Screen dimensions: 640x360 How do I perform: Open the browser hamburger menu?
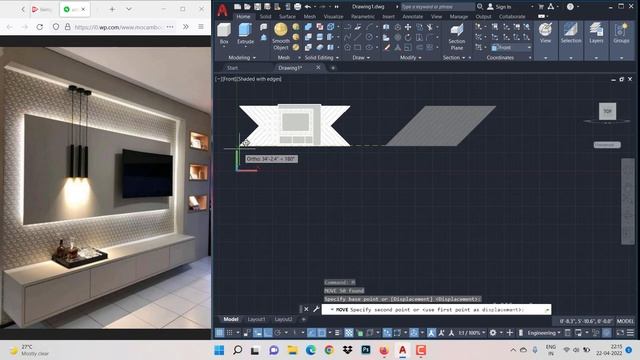point(201,27)
